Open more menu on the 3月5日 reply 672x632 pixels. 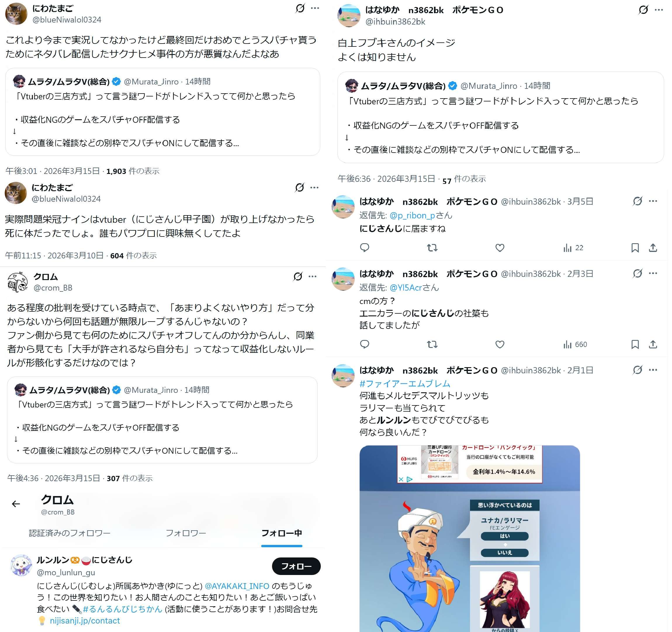pyautogui.click(x=653, y=201)
